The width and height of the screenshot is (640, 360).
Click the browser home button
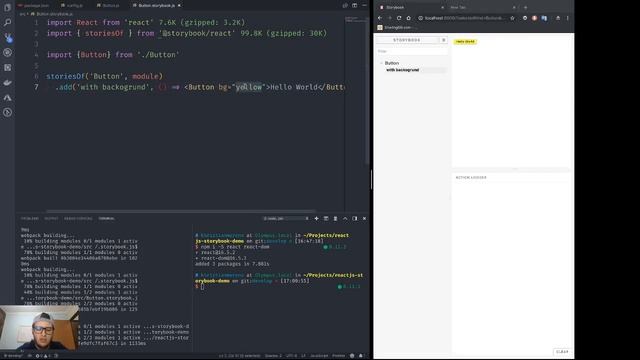tap(408, 18)
